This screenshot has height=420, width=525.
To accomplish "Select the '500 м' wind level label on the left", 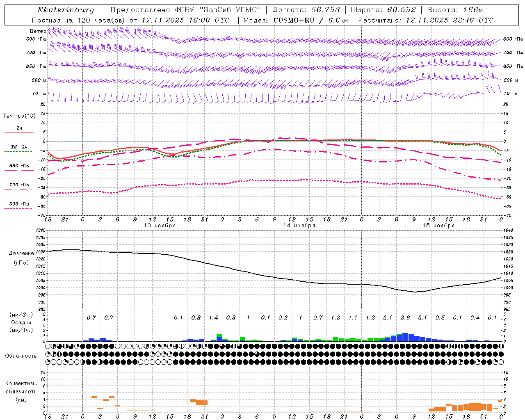I will click(39, 80).
